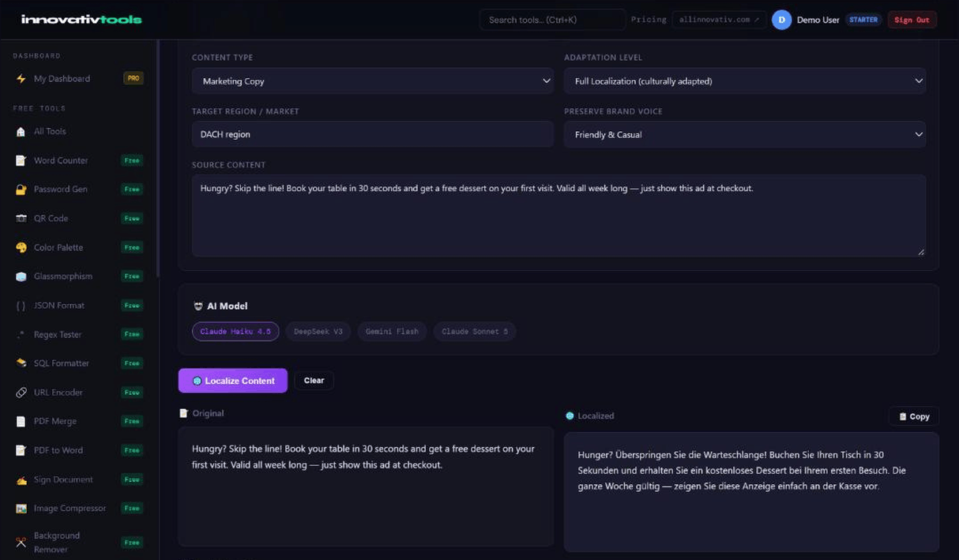The height and width of the screenshot is (560, 959).
Task: Click the sidebar vertical scrollbar
Action: [158, 158]
